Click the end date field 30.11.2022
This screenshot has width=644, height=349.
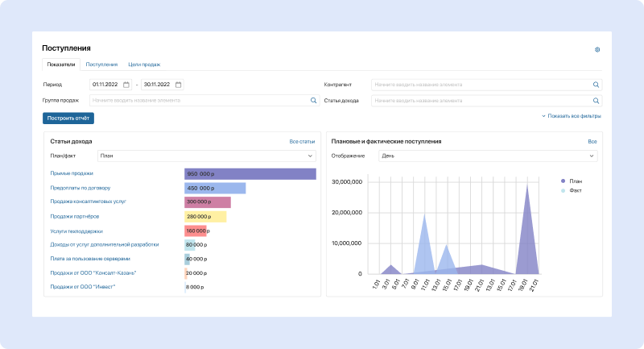(x=163, y=85)
